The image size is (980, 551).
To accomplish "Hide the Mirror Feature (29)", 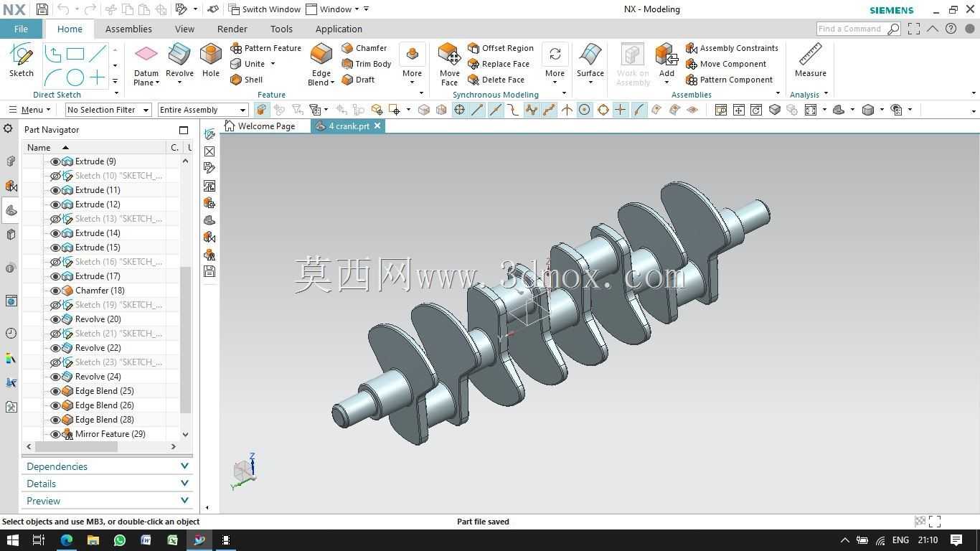I will pos(55,434).
